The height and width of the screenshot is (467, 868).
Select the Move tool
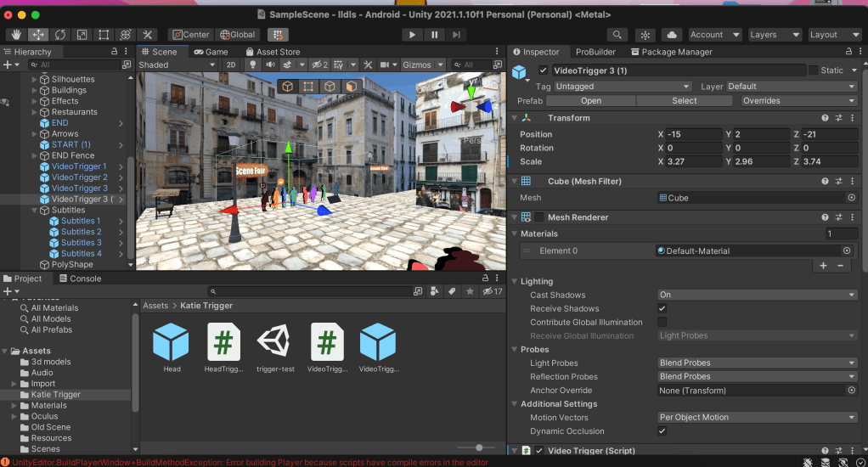38,35
